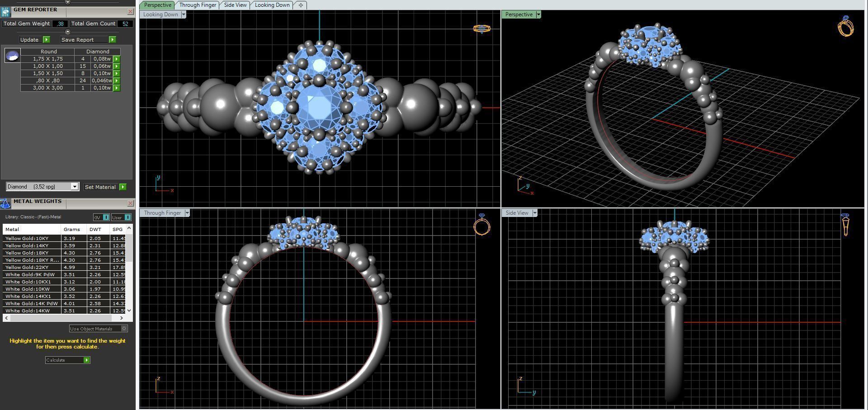The height and width of the screenshot is (410, 868).
Task: Select the Yellow Gold:10KY row
Action: (65, 238)
